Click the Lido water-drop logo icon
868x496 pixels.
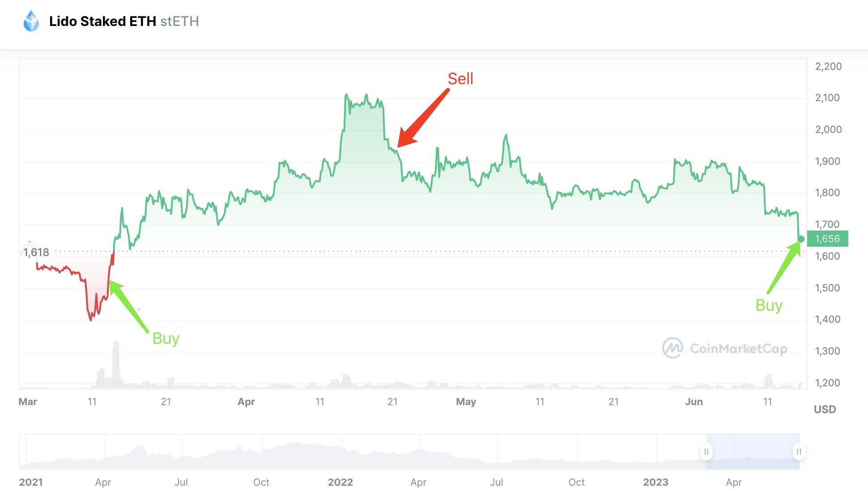(31, 21)
